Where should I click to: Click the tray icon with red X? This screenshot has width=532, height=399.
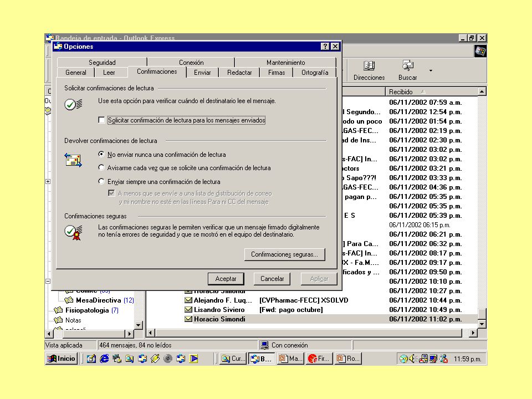click(x=443, y=359)
